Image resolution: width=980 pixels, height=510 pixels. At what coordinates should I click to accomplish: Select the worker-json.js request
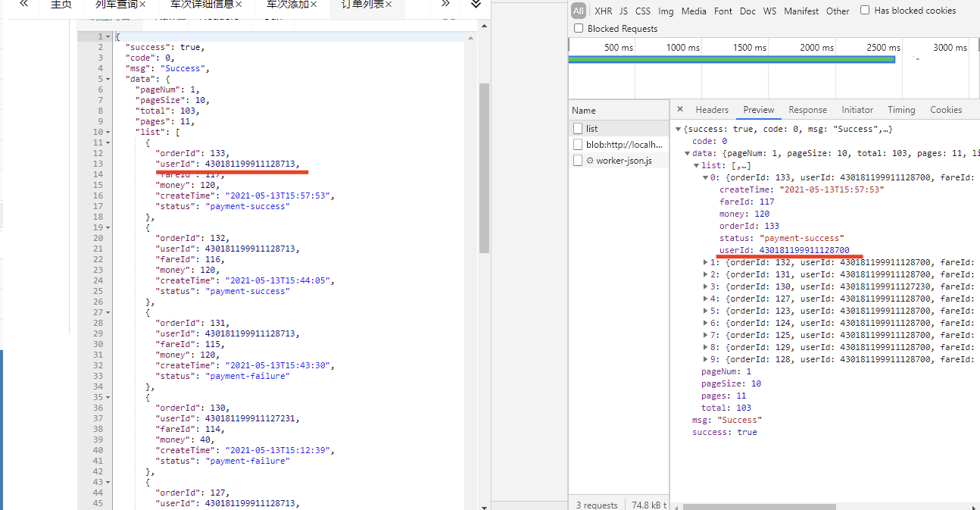pos(623,161)
